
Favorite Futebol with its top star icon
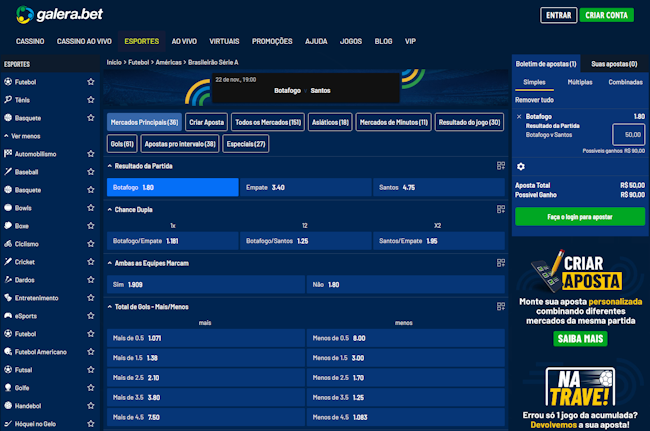91,82
